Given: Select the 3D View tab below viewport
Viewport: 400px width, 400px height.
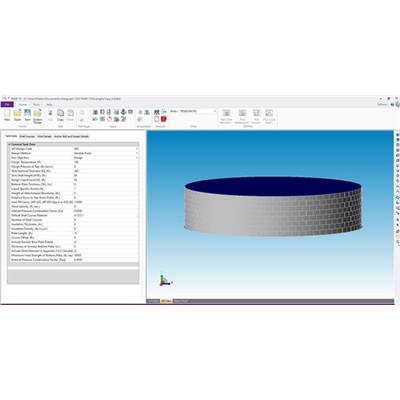Looking at the screenshot, I should (166, 301).
